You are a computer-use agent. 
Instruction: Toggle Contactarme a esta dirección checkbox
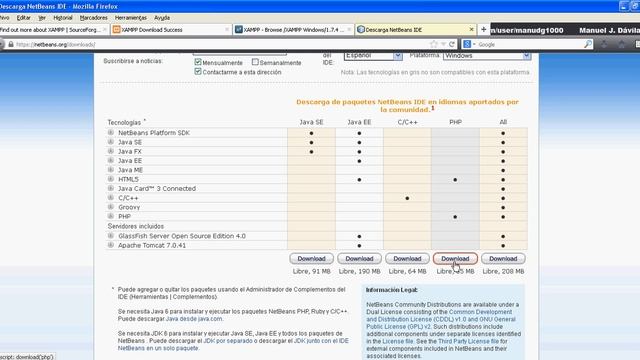[x=198, y=71]
